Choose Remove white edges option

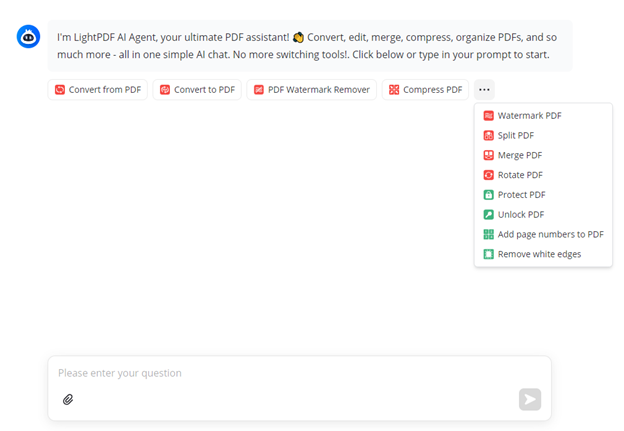coord(539,254)
